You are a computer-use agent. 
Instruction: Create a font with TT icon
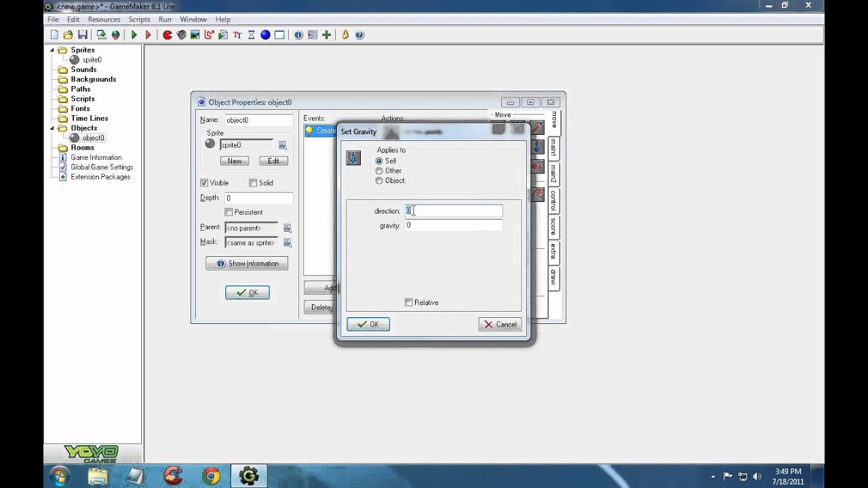click(x=237, y=35)
